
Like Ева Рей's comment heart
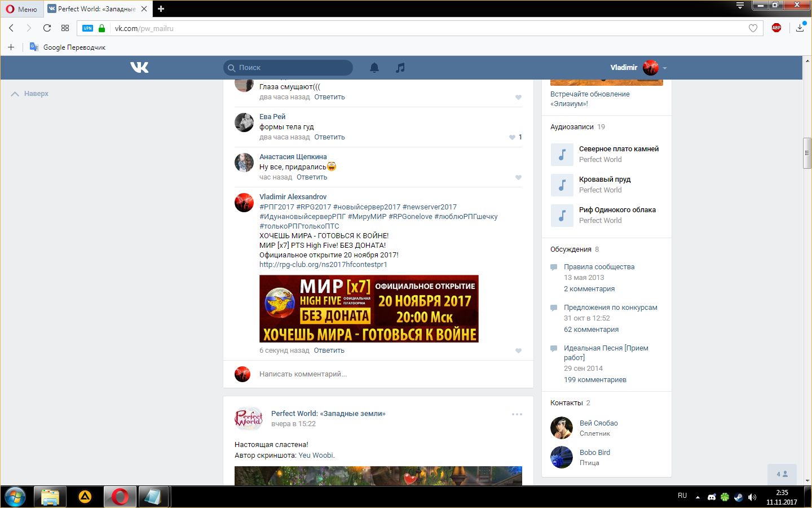click(512, 137)
